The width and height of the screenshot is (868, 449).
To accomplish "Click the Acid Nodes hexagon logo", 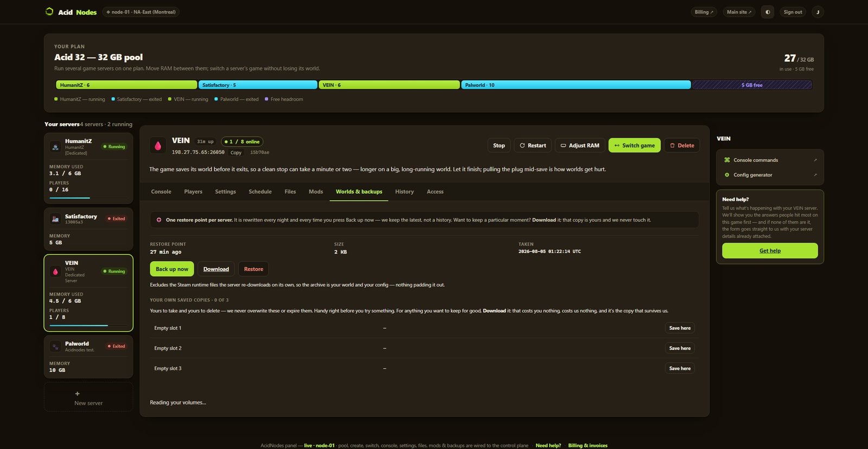I will pos(49,11).
